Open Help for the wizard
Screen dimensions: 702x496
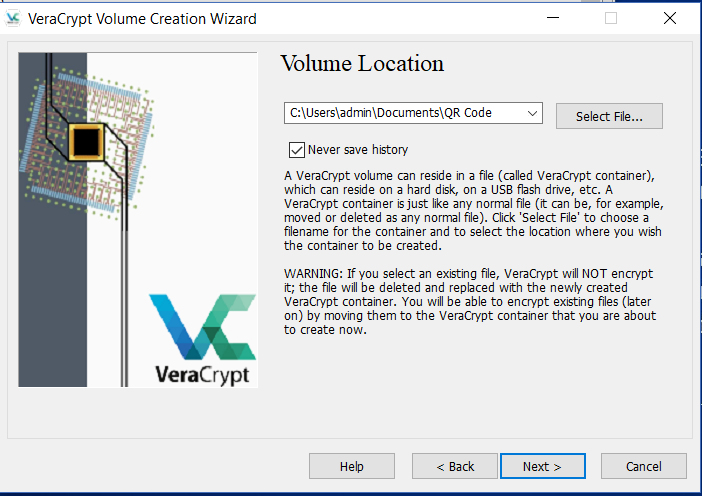pyautogui.click(x=351, y=466)
